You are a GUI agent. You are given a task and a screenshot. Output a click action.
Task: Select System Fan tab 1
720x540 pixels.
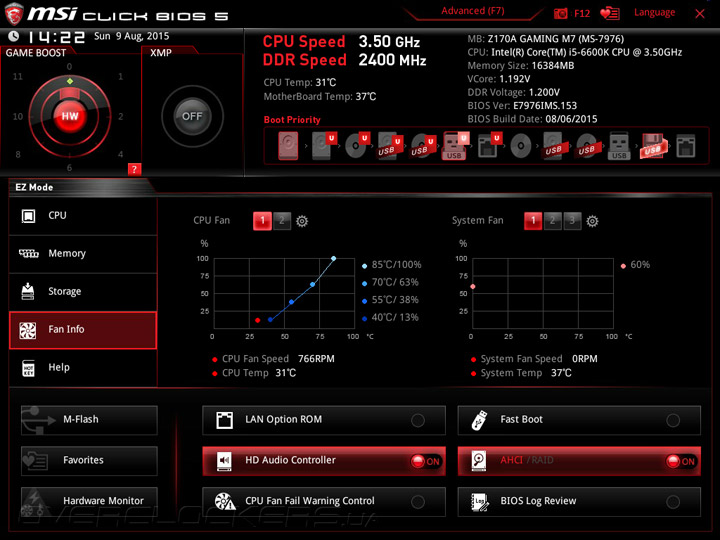[533, 221]
